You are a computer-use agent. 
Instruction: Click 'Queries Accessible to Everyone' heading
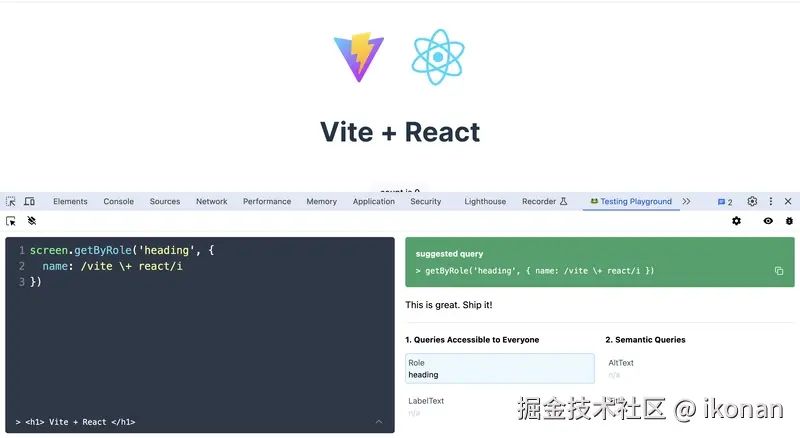pos(472,340)
